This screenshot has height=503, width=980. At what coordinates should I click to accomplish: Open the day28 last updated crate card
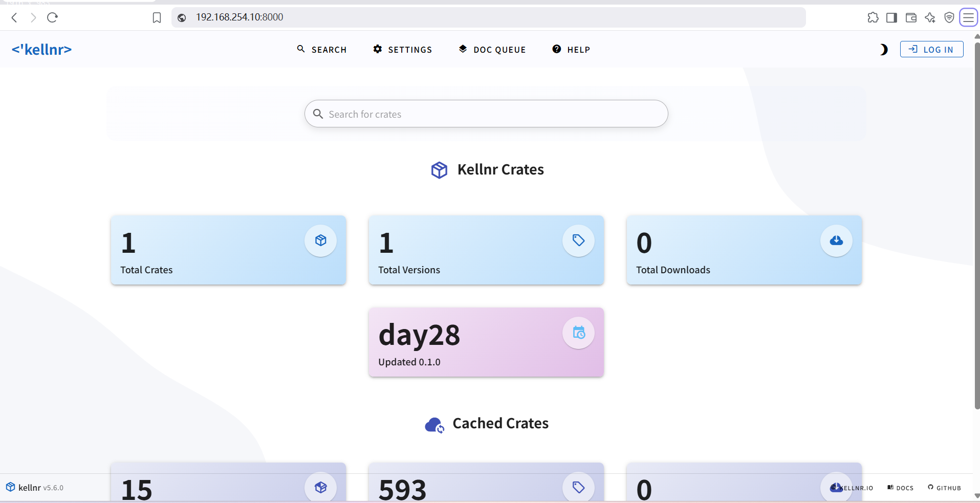[x=486, y=342]
